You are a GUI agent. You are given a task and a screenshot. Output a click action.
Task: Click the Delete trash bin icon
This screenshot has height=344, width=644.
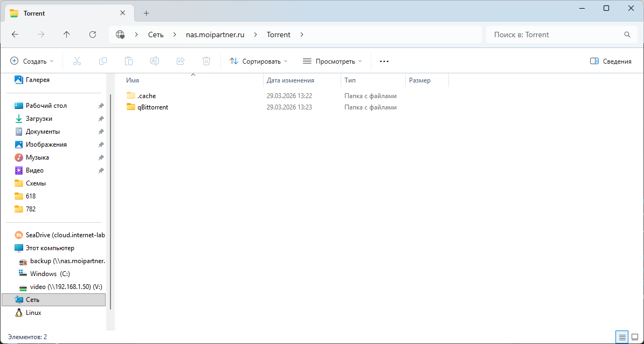tap(206, 61)
